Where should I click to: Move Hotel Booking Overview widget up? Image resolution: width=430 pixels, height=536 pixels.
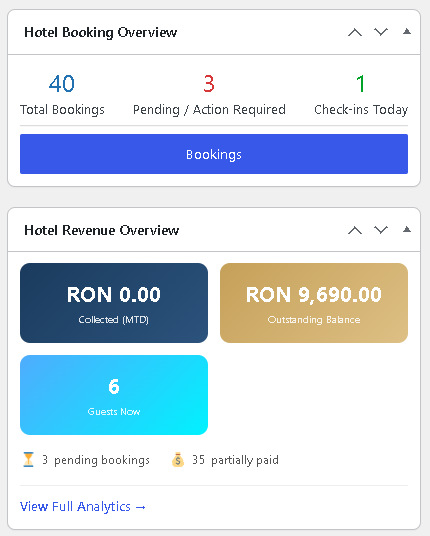coord(355,32)
